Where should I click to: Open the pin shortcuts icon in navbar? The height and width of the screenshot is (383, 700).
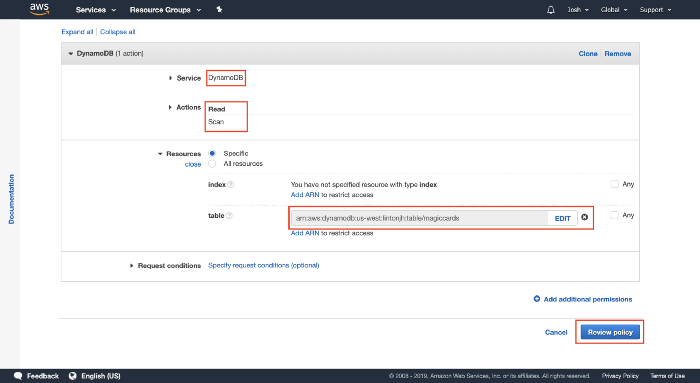(x=219, y=9)
